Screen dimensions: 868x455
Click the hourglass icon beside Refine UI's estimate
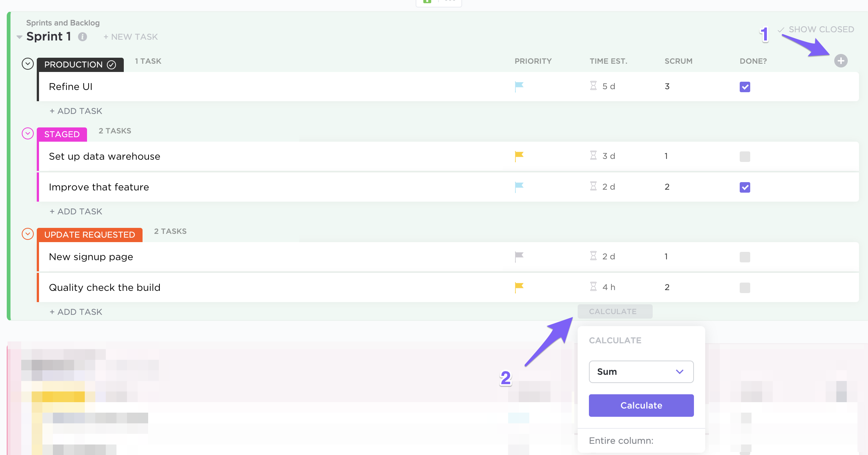pyautogui.click(x=593, y=86)
